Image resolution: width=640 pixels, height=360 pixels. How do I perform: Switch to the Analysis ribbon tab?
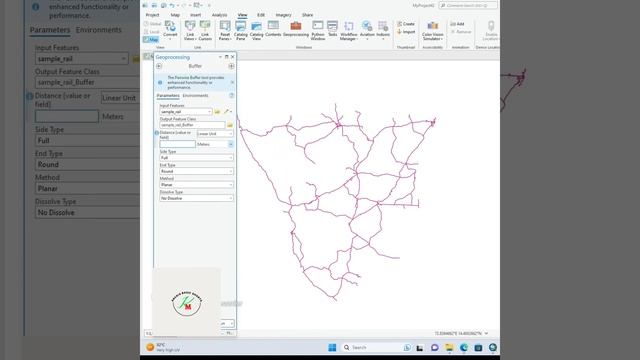point(219,15)
